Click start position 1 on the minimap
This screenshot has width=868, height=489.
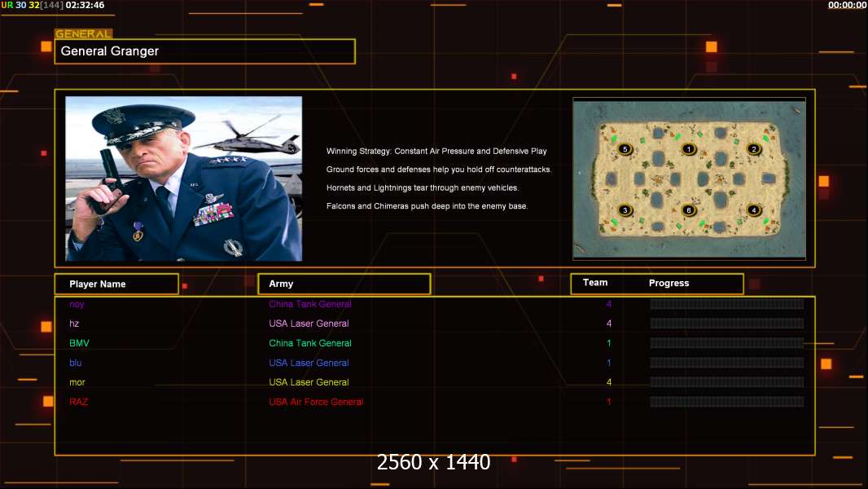click(689, 149)
